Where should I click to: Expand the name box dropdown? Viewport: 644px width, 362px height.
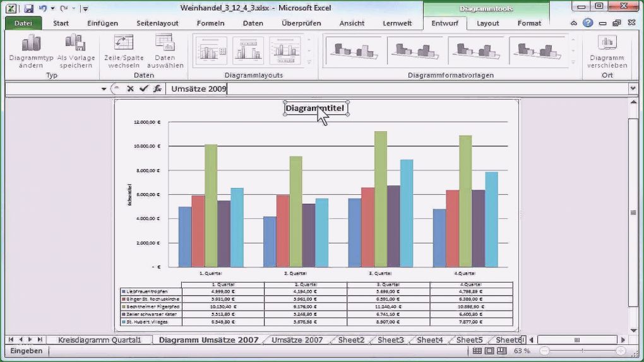click(x=104, y=89)
